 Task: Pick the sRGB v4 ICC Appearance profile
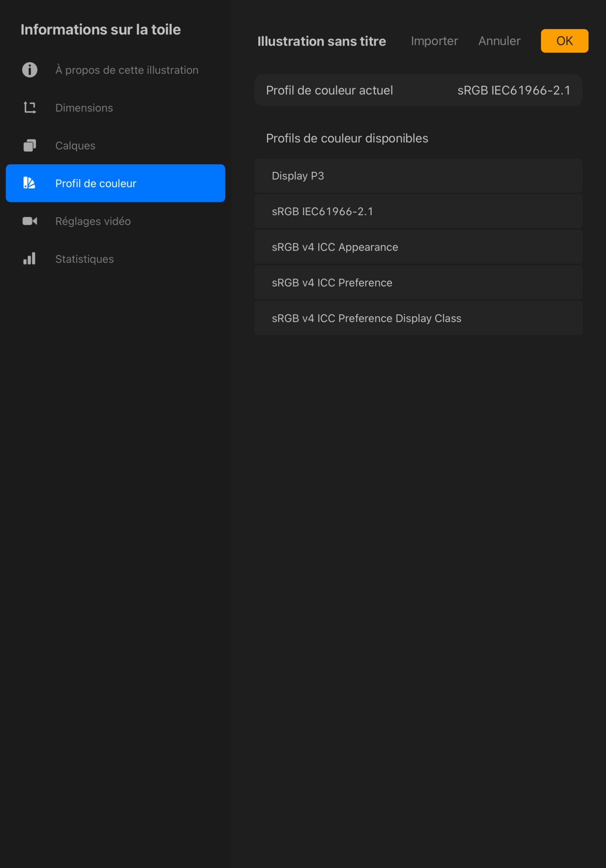(x=418, y=247)
